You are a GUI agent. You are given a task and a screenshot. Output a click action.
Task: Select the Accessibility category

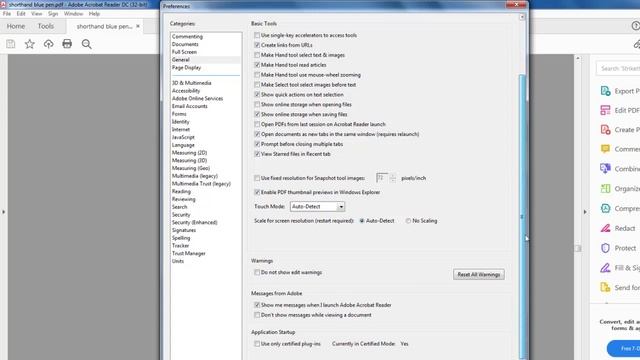[x=186, y=91]
